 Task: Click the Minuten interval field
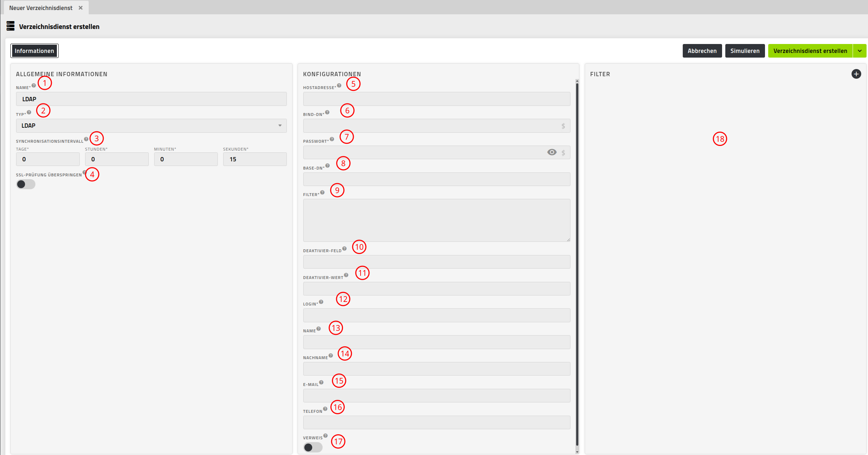[x=186, y=159]
